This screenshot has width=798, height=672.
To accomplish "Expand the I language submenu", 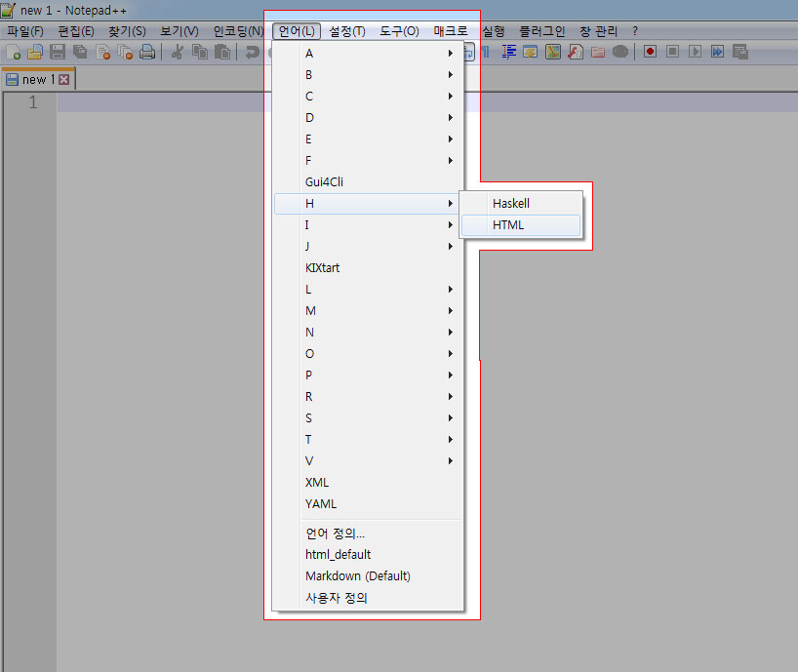I will [368, 225].
